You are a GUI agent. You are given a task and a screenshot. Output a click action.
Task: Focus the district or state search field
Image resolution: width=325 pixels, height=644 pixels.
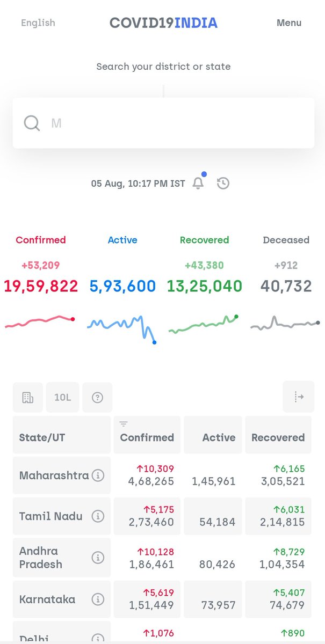tap(163, 123)
